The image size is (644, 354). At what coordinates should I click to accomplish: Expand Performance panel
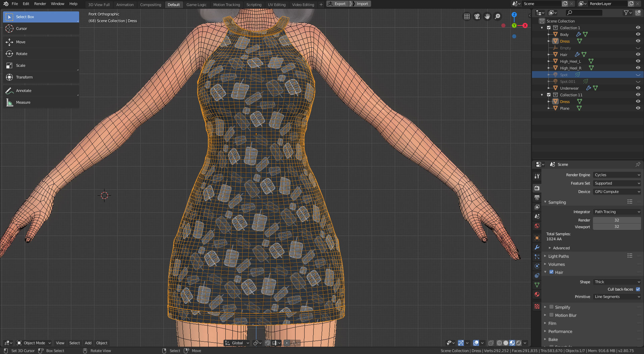pyautogui.click(x=560, y=331)
